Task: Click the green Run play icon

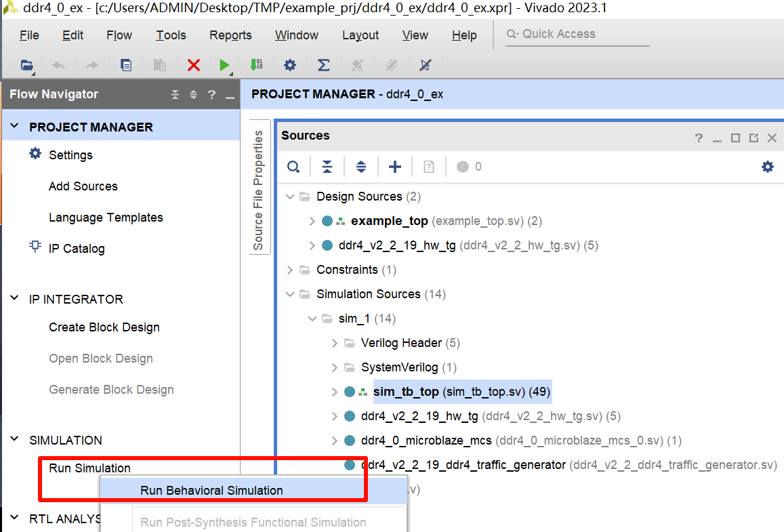Action: click(x=224, y=65)
